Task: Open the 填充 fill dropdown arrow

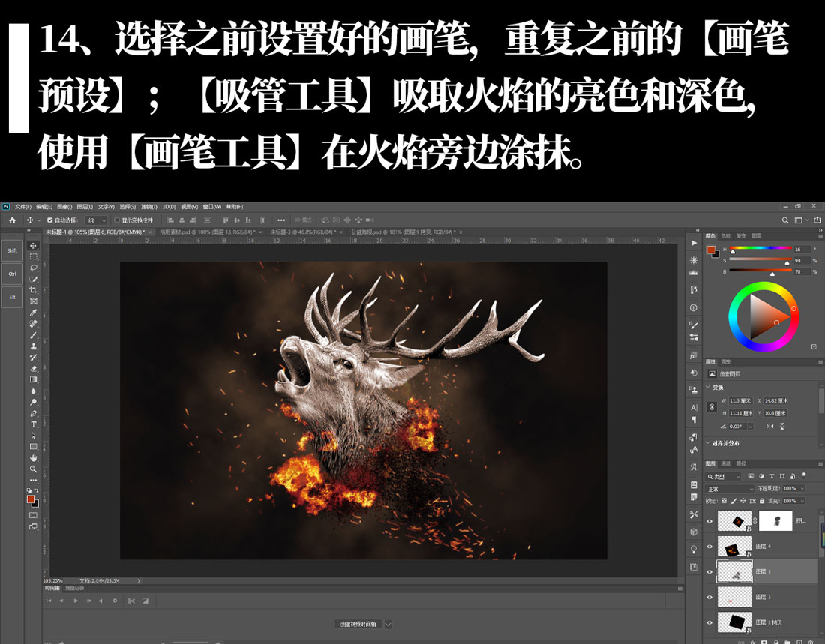Action: pos(802,501)
